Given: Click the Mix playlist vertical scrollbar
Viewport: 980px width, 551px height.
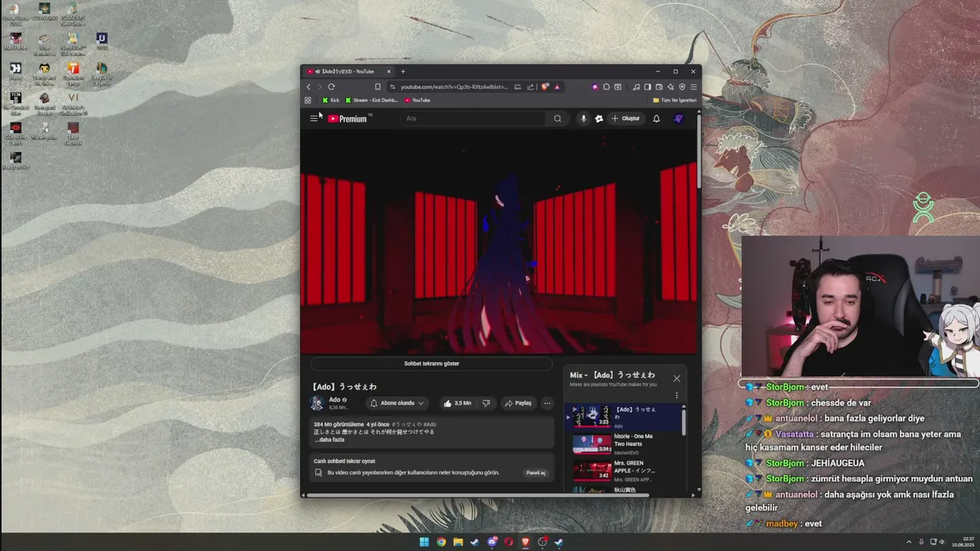Looking at the screenshot, I should click(x=684, y=421).
